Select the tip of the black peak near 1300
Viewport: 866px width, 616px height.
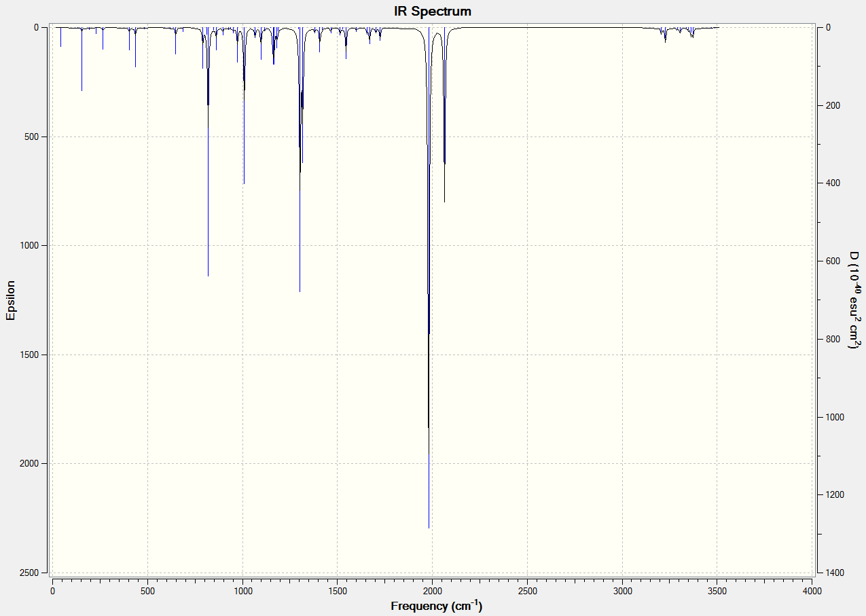point(300,291)
